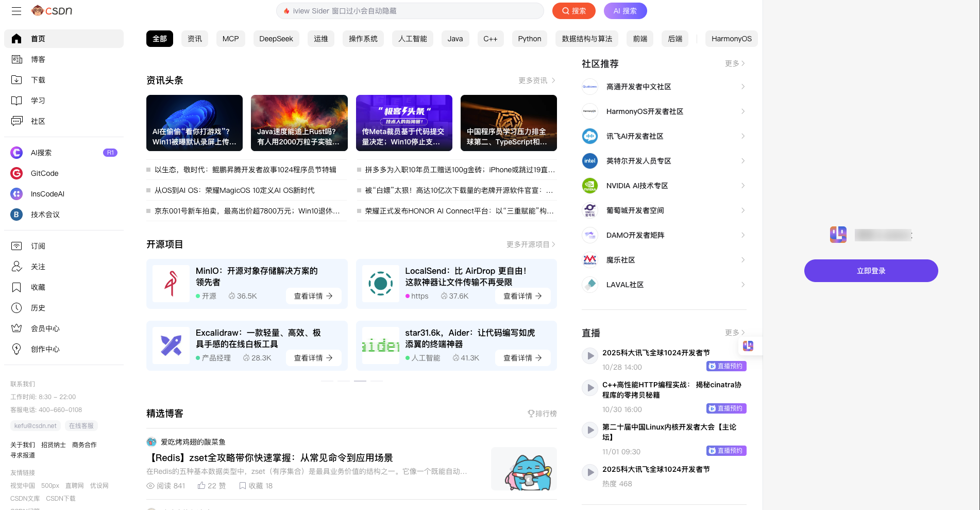980x510 pixels.
Task: Select the InsCodeAI sidebar icon
Action: (16, 194)
